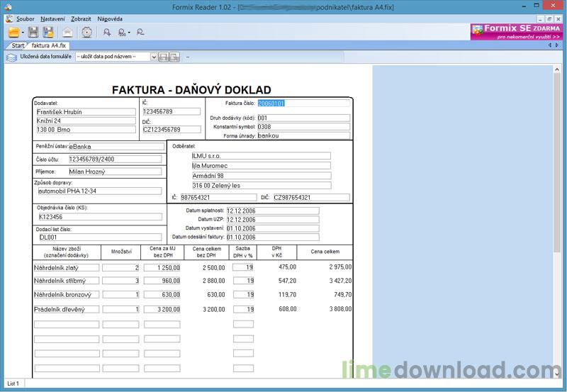Screen dimensions: 567x392
Task: Click the List 1 status bar entry
Action: click(13, 383)
